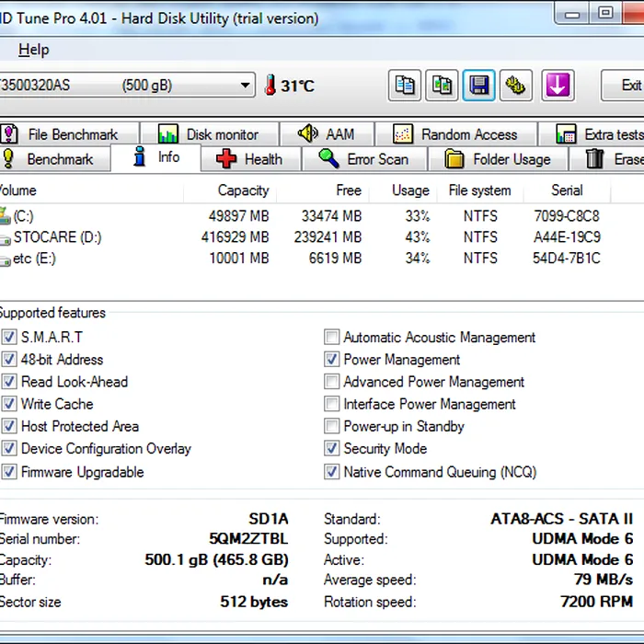
Task: Toggle the Power Management checkbox
Action: 331,360
